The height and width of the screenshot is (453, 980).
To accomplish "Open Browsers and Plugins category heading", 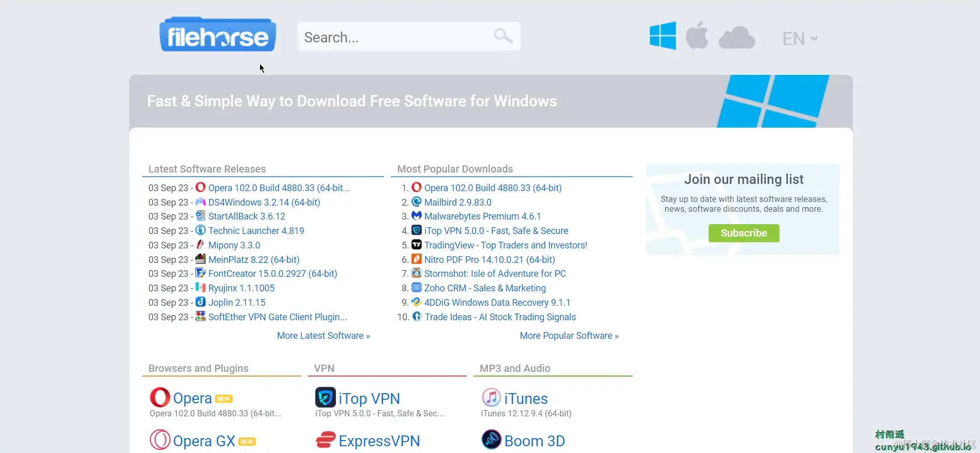I will (198, 368).
